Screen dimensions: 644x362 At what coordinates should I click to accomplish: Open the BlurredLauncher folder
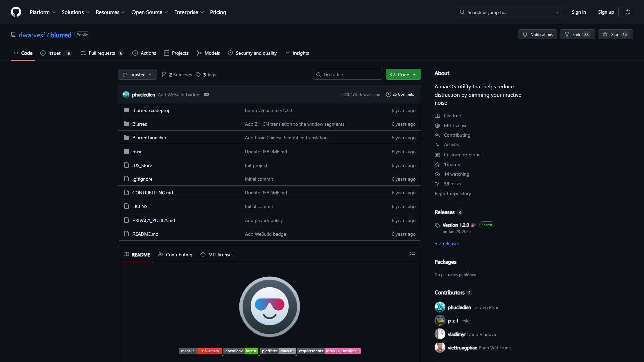coord(149,137)
